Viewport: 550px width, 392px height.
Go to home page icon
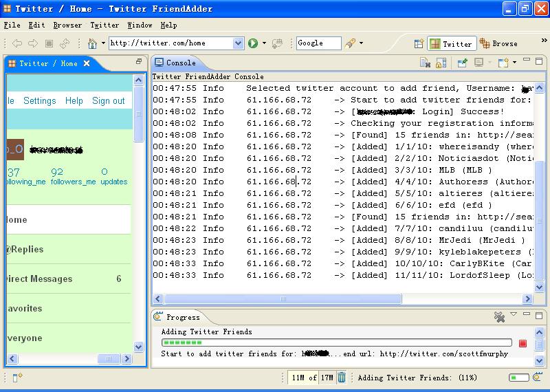(92, 43)
